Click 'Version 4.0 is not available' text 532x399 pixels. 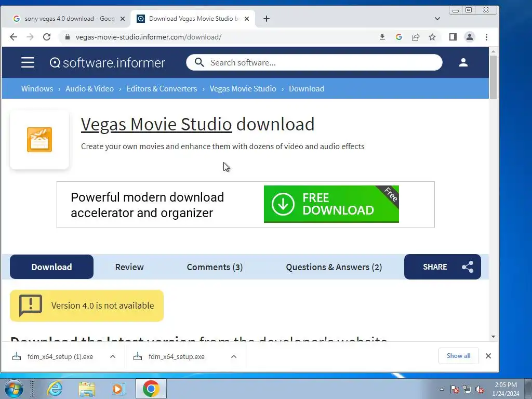click(102, 305)
